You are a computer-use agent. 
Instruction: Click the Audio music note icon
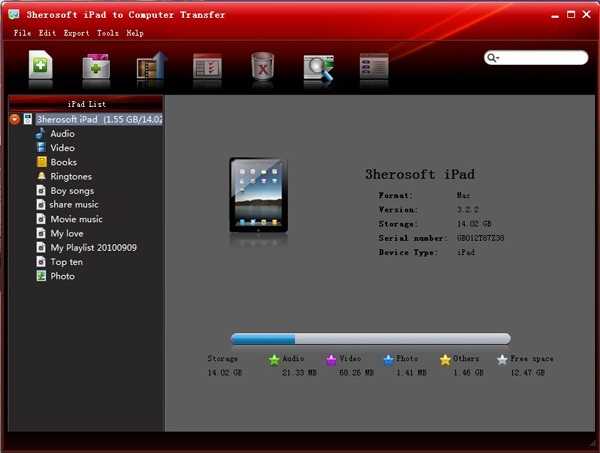tap(40, 133)
